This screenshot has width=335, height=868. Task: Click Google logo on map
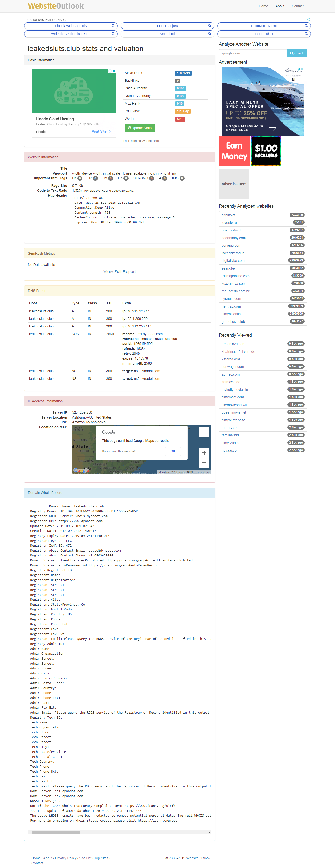point(81,470)
